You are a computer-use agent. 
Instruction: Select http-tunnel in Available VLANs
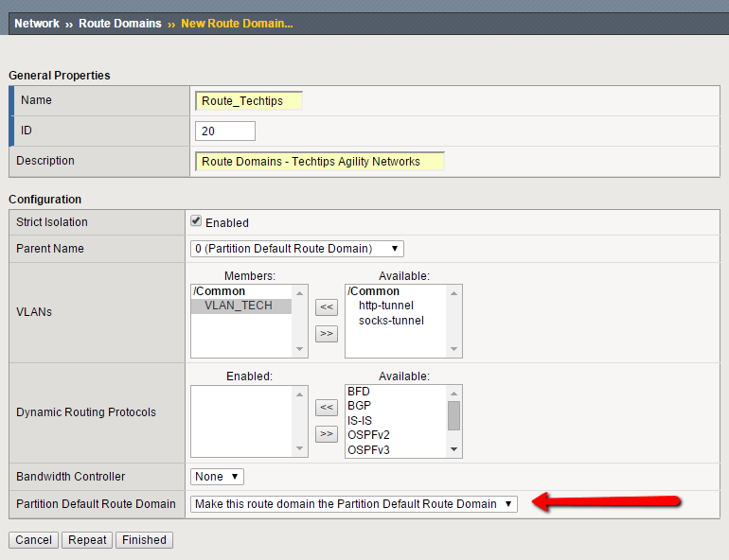(386, 306)
